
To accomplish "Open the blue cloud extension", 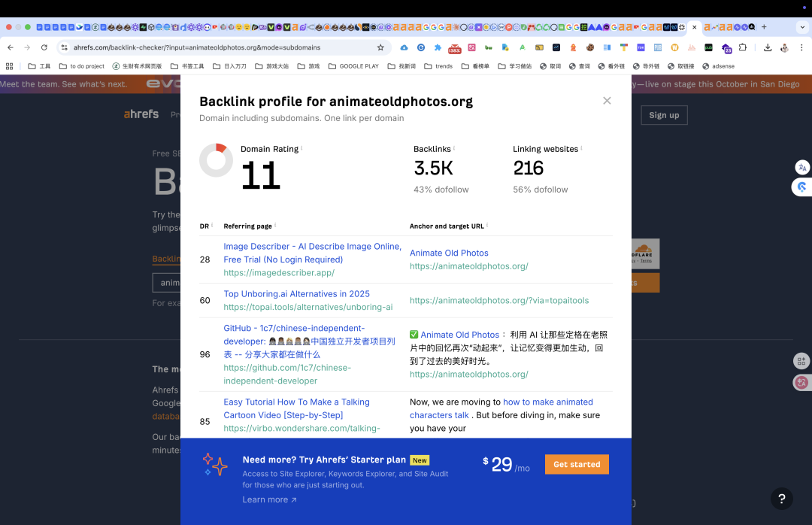I will [404, 47].
